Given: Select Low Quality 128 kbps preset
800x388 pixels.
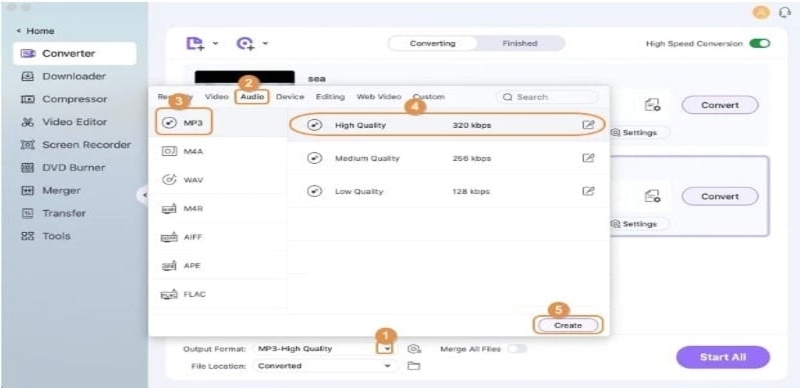Looking at the screenshot, I should pos(447,191).
